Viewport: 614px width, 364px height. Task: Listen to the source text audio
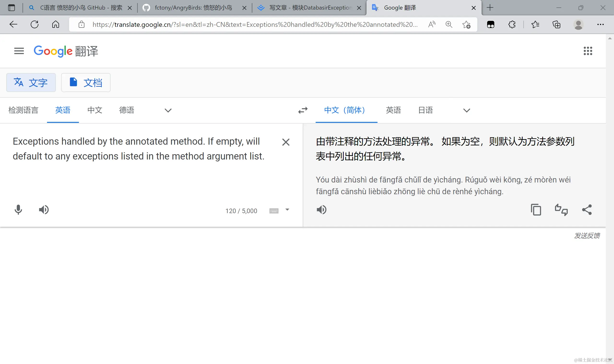click(44, 210)
